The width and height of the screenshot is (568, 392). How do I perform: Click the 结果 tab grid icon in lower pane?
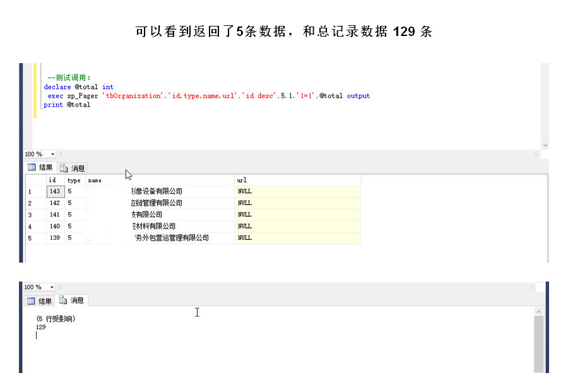33,300
